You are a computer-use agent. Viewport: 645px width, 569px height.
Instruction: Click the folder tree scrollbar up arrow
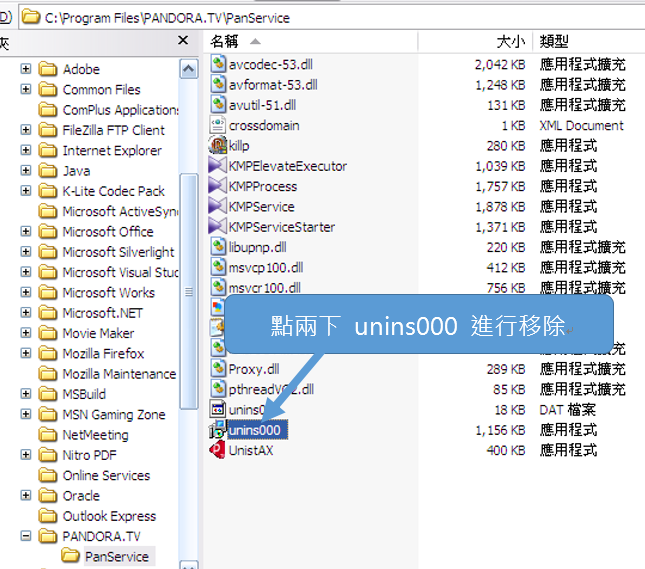click(x=189, y=69)
